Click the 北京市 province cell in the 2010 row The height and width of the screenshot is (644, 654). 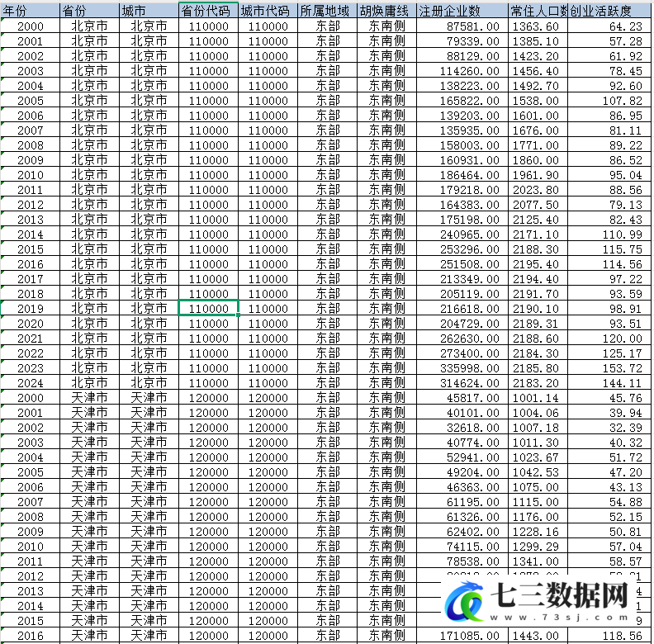(x=90, y=175)
